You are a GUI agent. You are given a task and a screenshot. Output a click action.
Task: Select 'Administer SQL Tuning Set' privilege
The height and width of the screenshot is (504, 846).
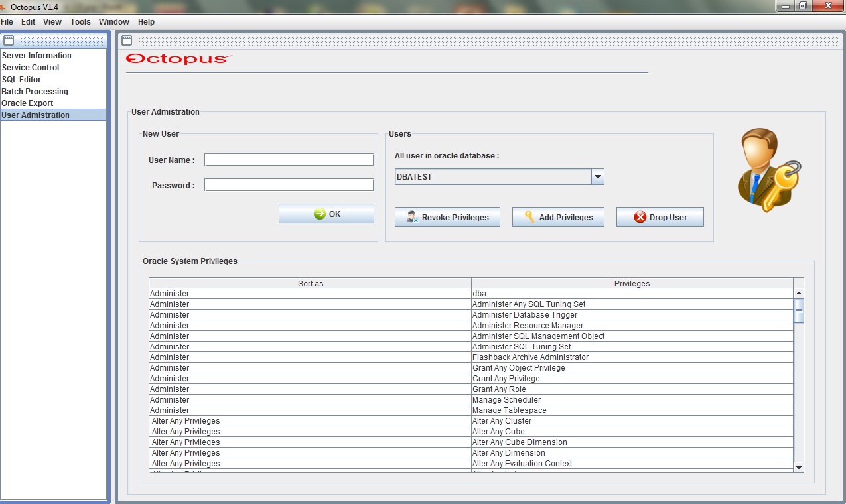coord(471,347)
